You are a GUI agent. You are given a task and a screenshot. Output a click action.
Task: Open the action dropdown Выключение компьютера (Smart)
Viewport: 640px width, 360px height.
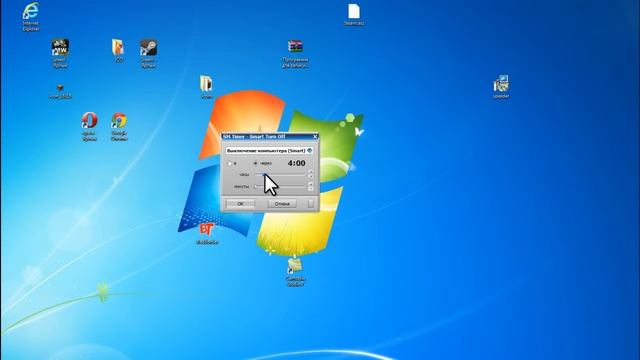click(269, 151)
